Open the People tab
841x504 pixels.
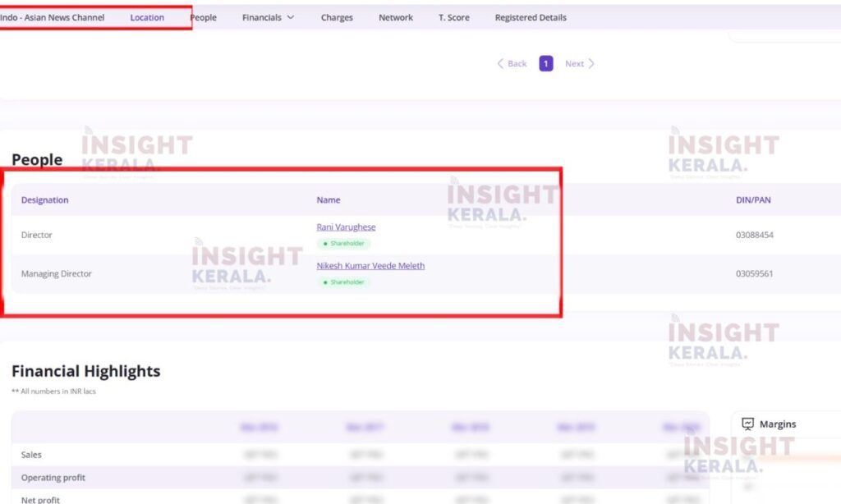[204, 17]
